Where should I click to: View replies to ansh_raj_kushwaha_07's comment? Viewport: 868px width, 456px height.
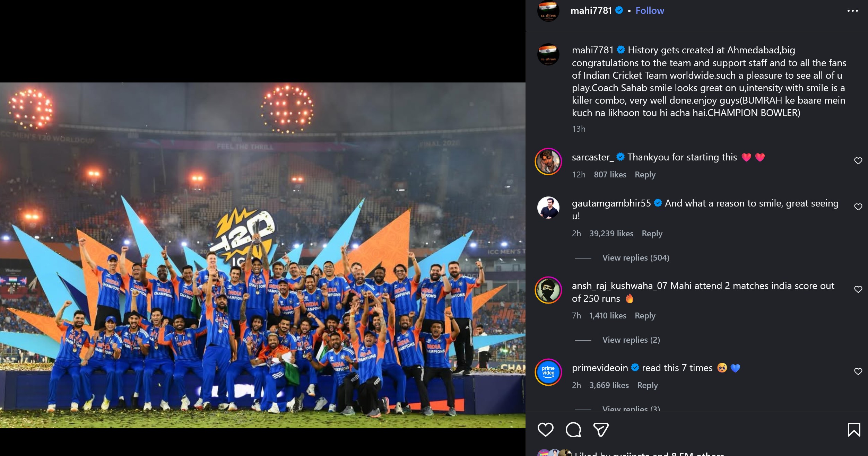[x=631, y=340]
